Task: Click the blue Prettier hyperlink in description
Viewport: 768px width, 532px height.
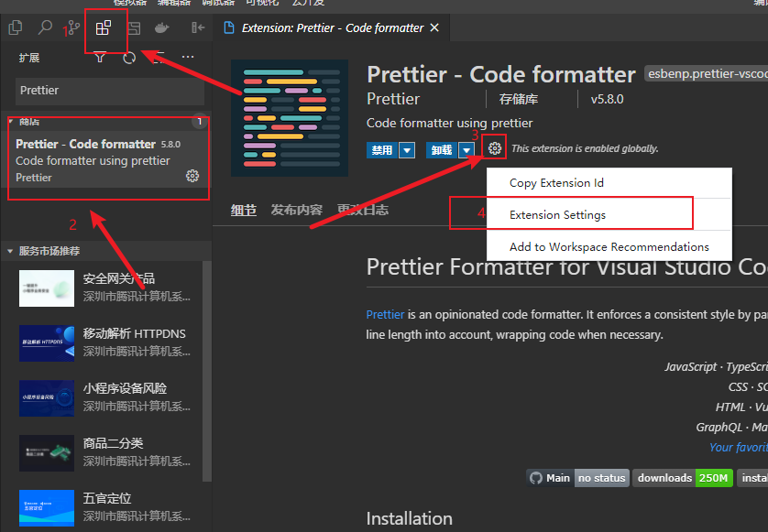Action: click(386, 314)
